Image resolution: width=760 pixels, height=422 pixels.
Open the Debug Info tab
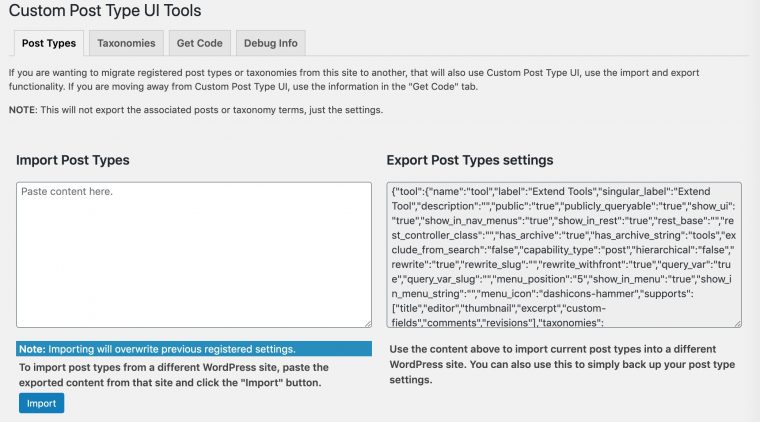pos(270,43)
